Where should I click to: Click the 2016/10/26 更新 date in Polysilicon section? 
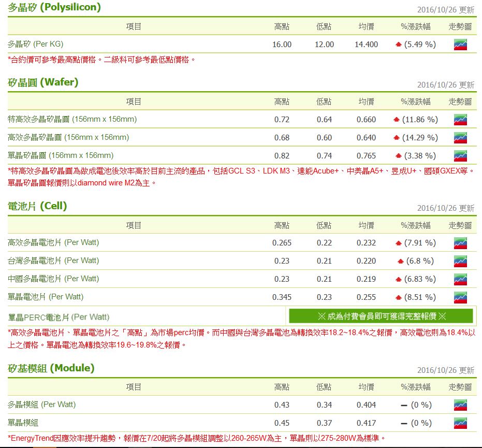tap(446, 10)
